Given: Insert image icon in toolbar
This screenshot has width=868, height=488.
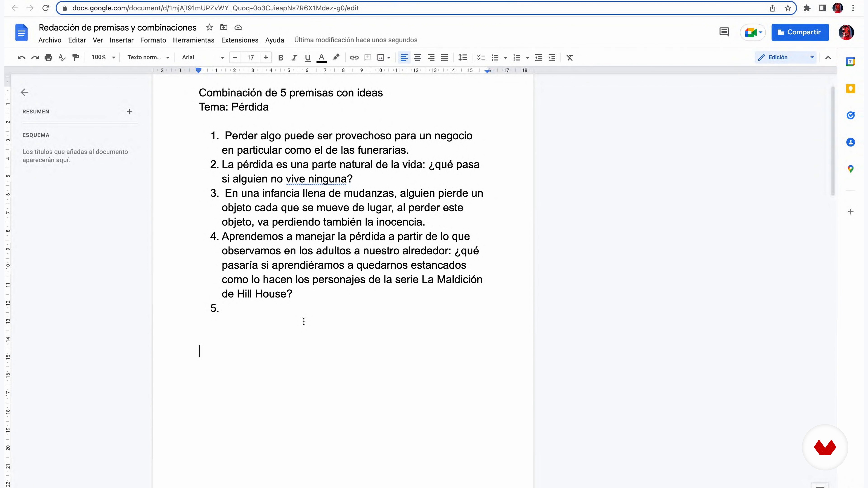Looking at the screenshot, I should [381, 58].
